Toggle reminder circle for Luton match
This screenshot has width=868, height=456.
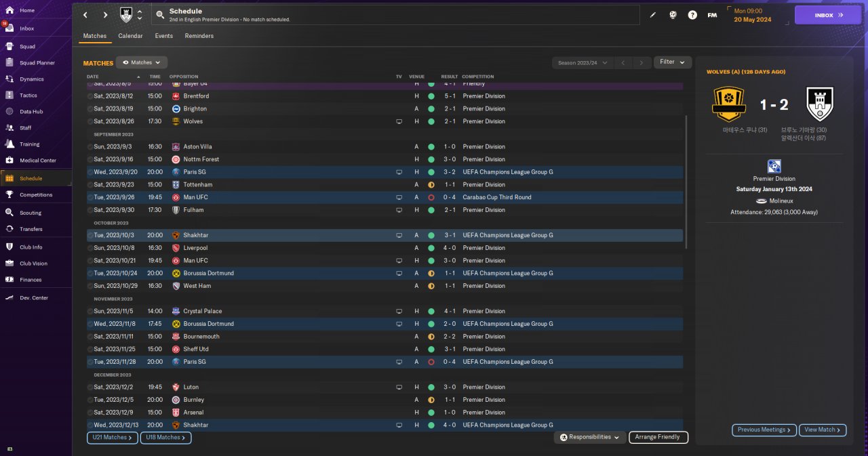pos(90,387)
